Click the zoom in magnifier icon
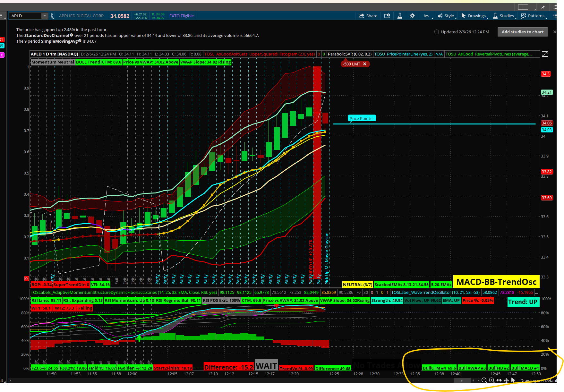The width and height of the screenshot is (564, 392). point(491,380)
